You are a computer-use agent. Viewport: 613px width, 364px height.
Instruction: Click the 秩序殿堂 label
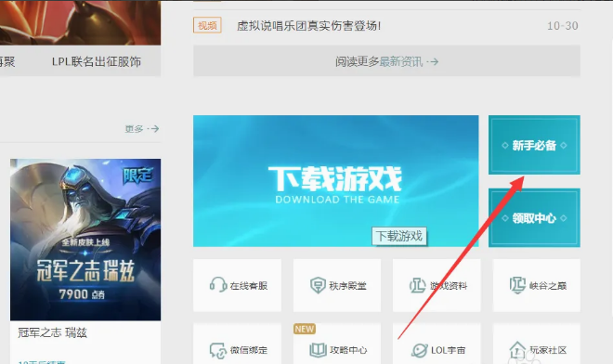pos(347,286)
